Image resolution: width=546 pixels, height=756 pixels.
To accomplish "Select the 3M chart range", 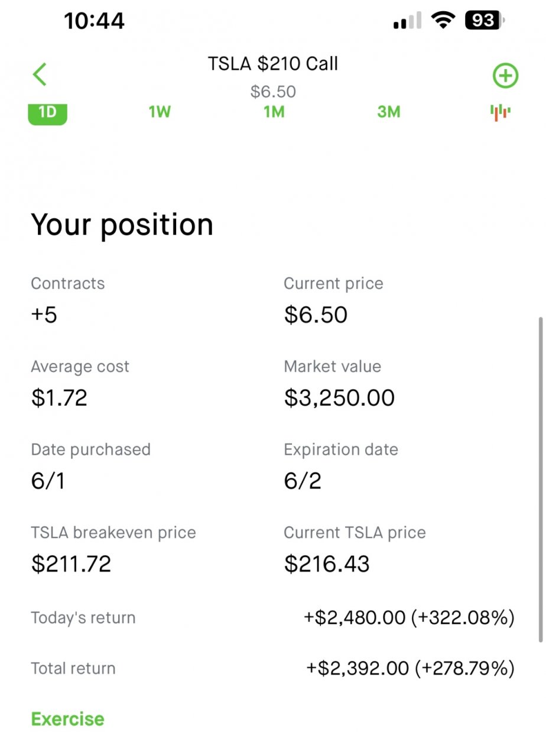I will (388, 112).
